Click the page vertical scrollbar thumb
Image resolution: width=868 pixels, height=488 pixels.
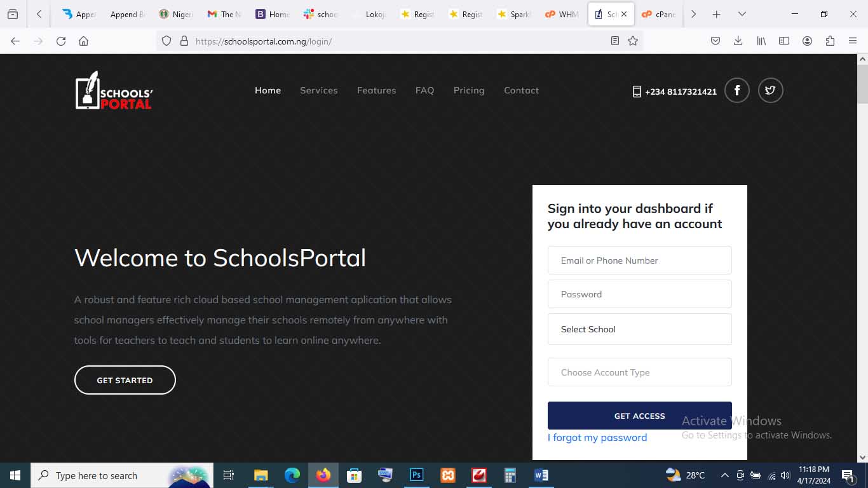862,84
